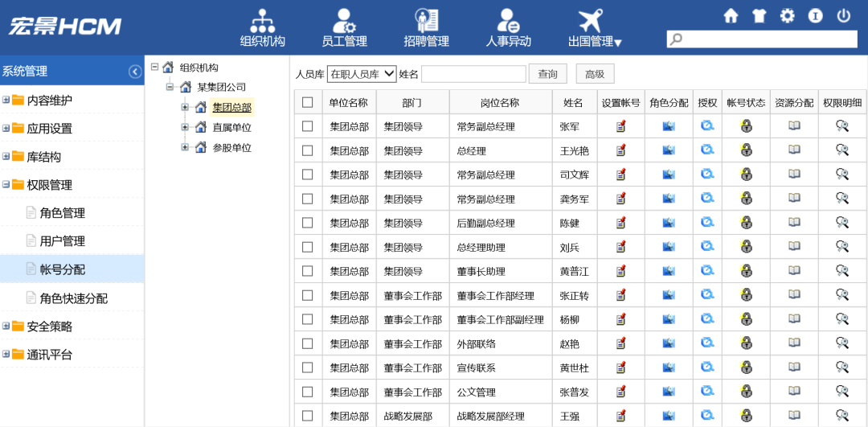Click the 姓名 search input field
The width and height of the screenshot is (868, 427).
[x=473, y=74]
